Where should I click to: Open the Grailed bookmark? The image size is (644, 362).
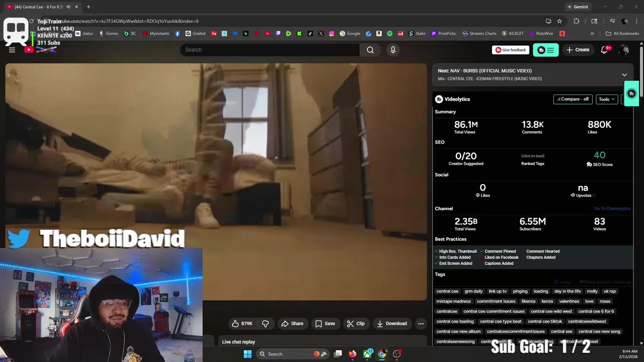[x=195, y=34]
